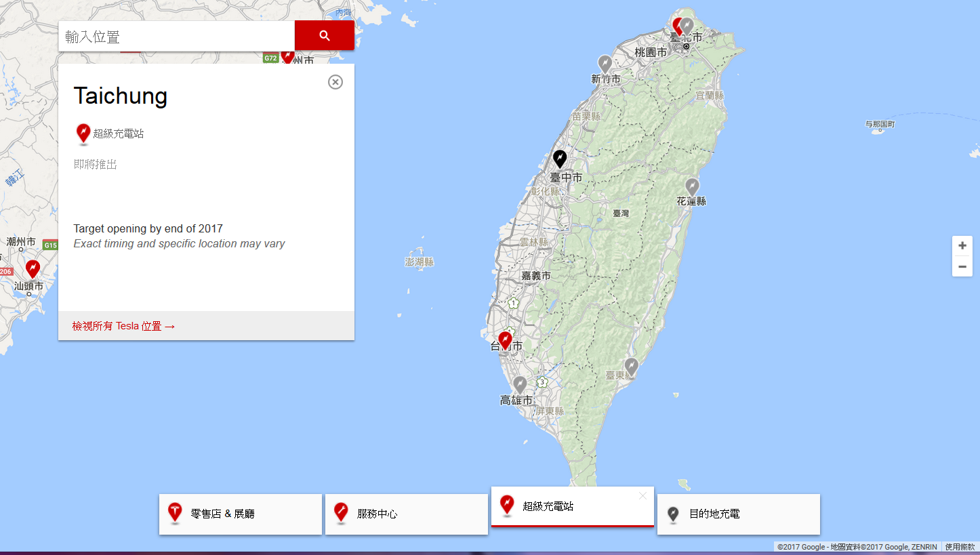Select the red Tainan supercharger pin
This screenshot has height=555, width=980.
pyautogui.click(x=505, y=340)
